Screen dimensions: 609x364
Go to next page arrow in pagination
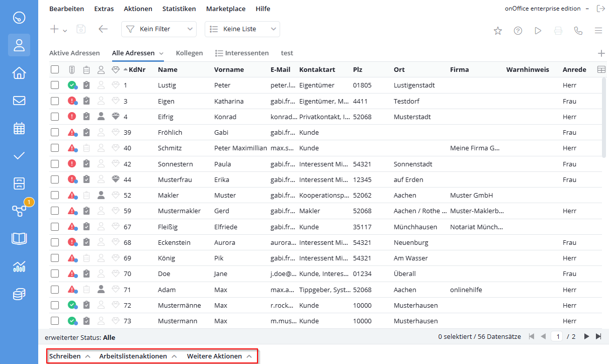[x=586, y=337]
